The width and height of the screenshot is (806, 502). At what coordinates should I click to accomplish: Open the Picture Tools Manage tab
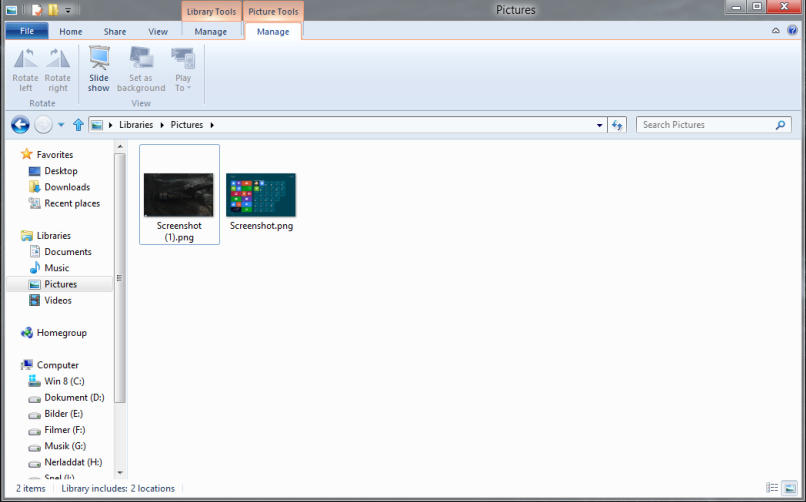click(x=273, y=32)
